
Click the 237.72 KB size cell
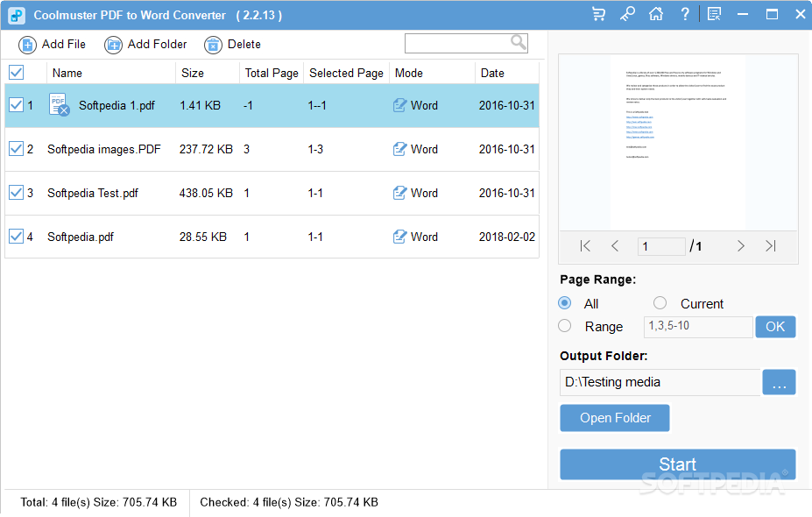206,149
